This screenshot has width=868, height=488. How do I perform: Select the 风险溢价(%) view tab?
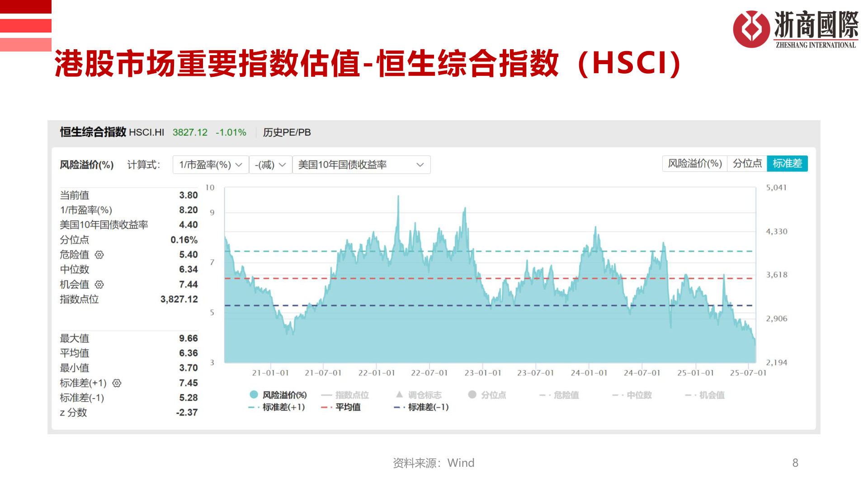pyautogui.click(x=694, y=164)
